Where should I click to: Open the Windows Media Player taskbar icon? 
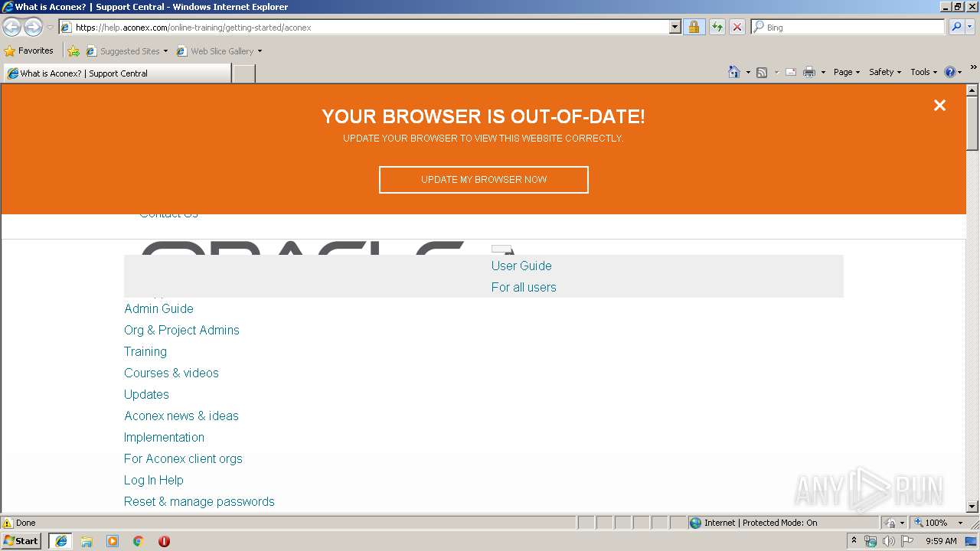pos(113,541)
